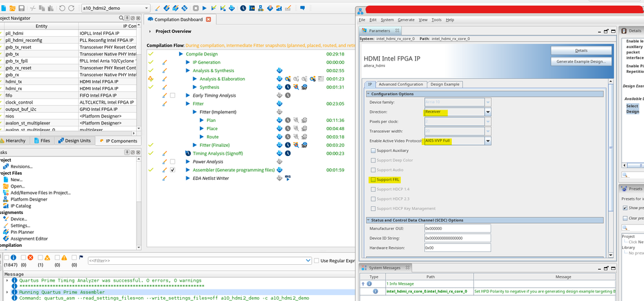644x301 pixels.
Task: Open the Direction dropdown set to Receiver
Action: click(488, 112)
